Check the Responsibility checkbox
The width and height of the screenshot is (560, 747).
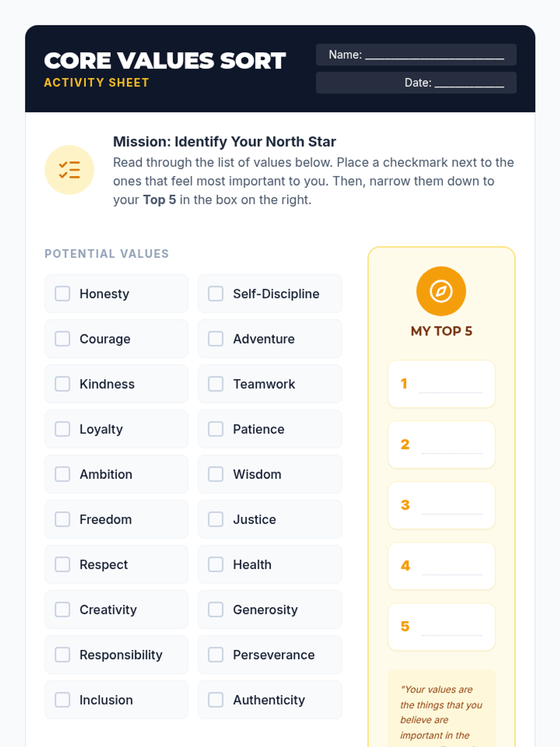click(x=63, y=655)
